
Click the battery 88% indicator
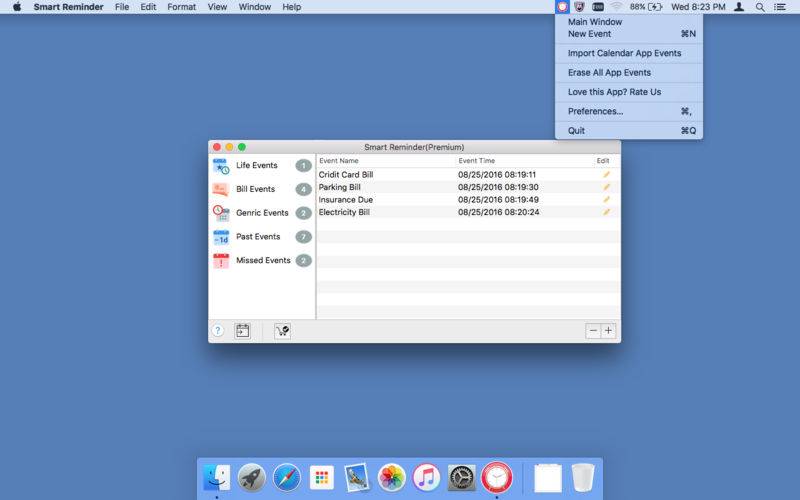coord(645,7)
